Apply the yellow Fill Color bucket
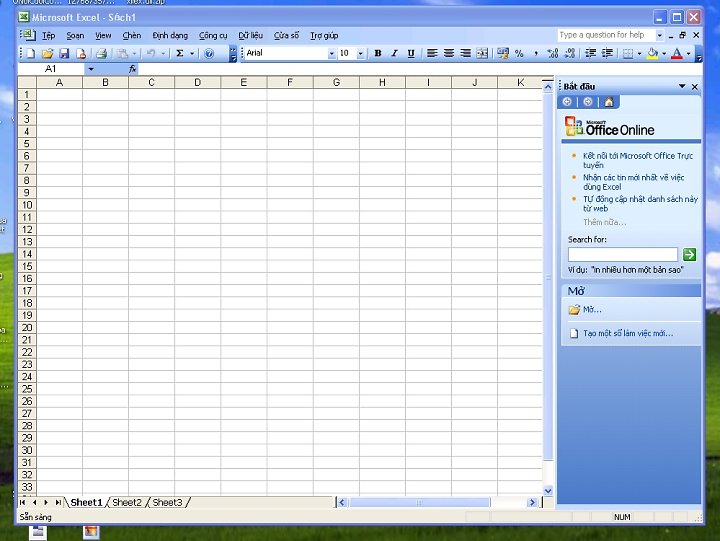Screen dimensions: 720x541 (652, 53)
